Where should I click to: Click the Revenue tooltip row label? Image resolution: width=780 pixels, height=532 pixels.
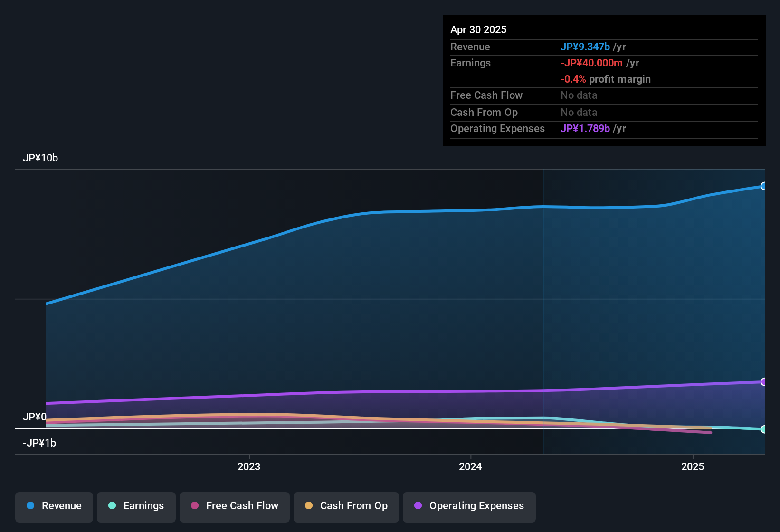(x=470, y=47)
